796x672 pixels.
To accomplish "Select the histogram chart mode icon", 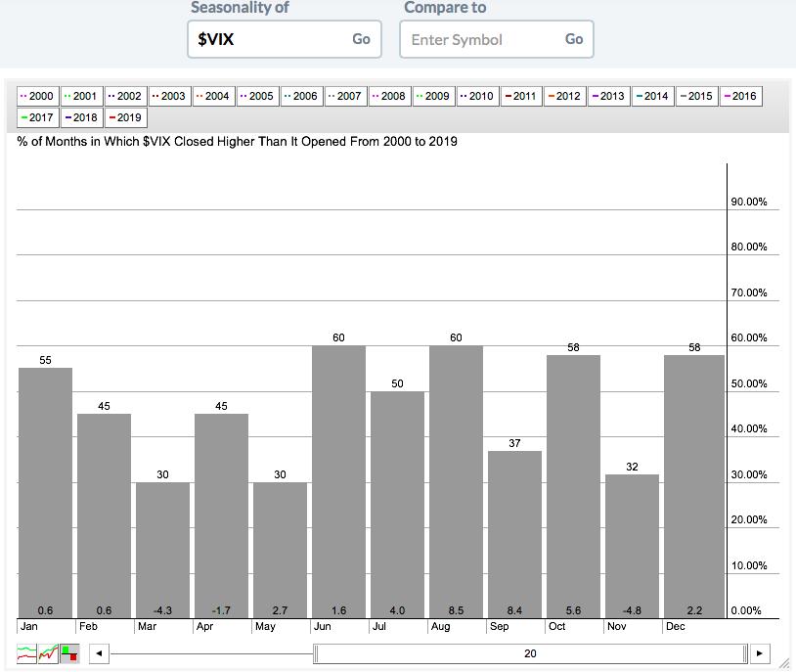I will (69, 653).
